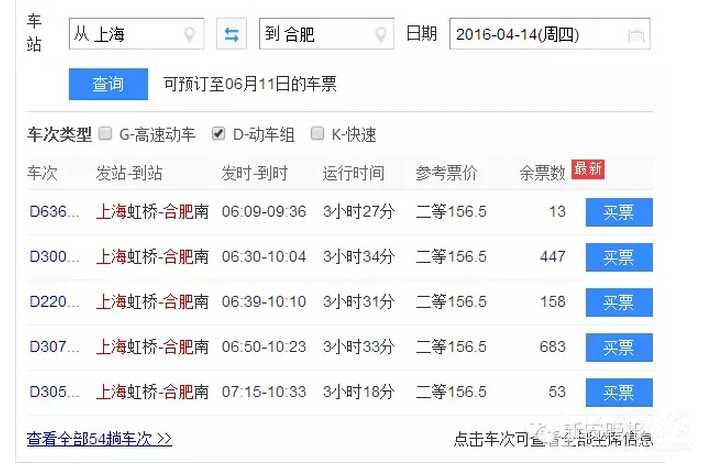Click remaining tickets count 447

pyautogui.click(x=552, y=257)
